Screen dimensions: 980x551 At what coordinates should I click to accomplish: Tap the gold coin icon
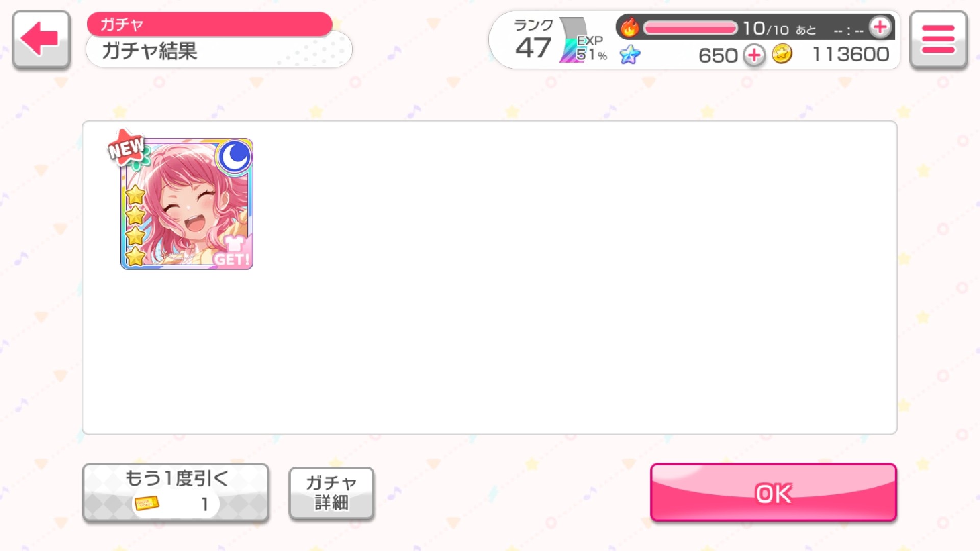(x=781, y=54)
